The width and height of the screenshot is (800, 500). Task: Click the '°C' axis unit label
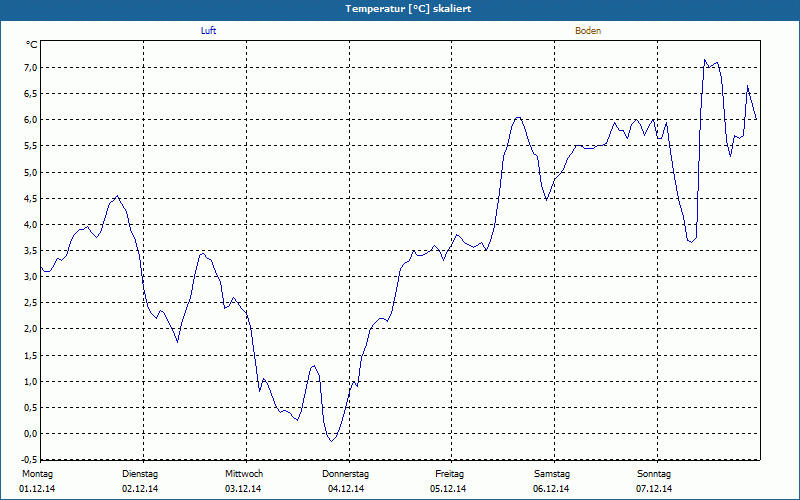32,45
